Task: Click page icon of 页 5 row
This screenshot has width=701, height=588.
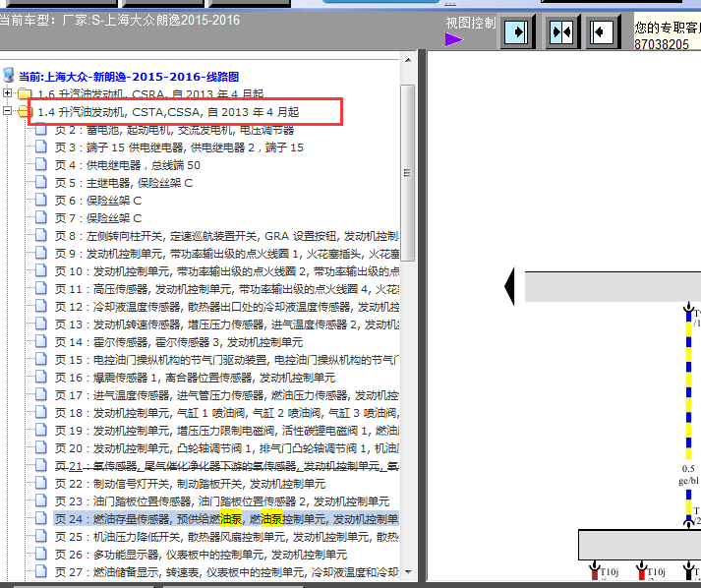Action: click(40, 182)
